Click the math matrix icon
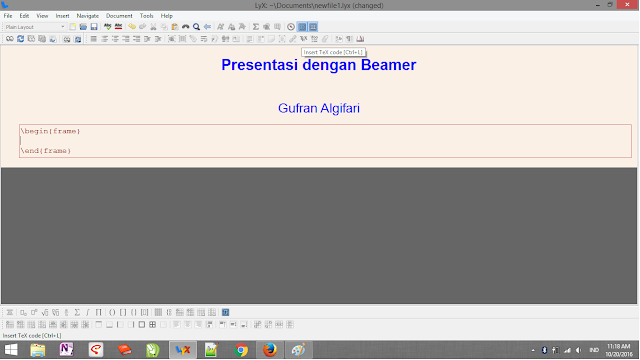The width and height of the screenshot is (640, 360). [x=158, y=313]
